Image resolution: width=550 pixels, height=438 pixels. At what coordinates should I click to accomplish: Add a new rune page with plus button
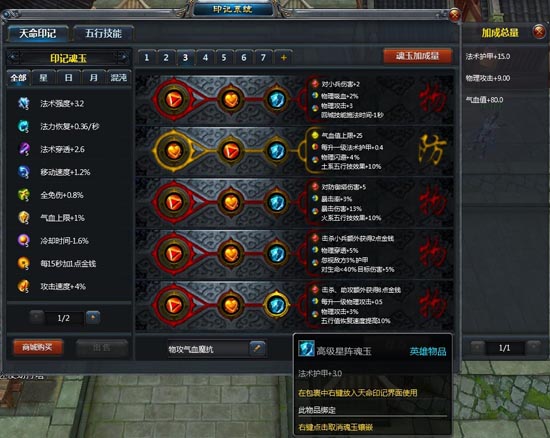coord(283,58)
